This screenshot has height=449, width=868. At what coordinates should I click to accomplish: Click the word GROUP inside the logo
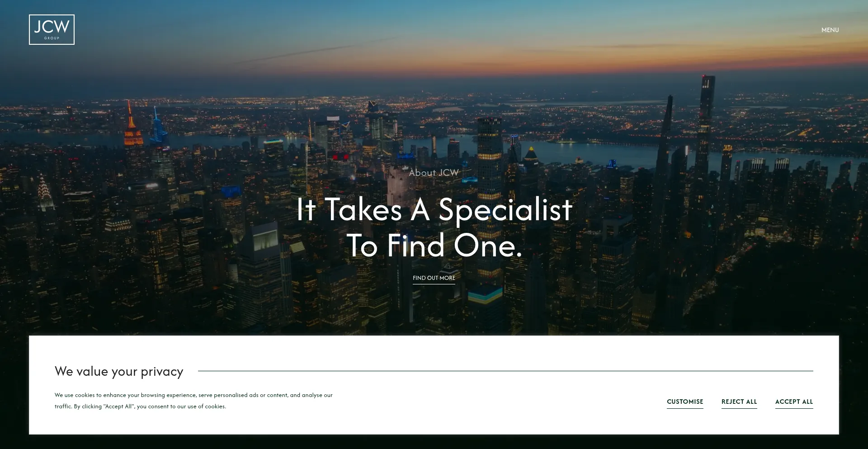(x=52, y=38)
